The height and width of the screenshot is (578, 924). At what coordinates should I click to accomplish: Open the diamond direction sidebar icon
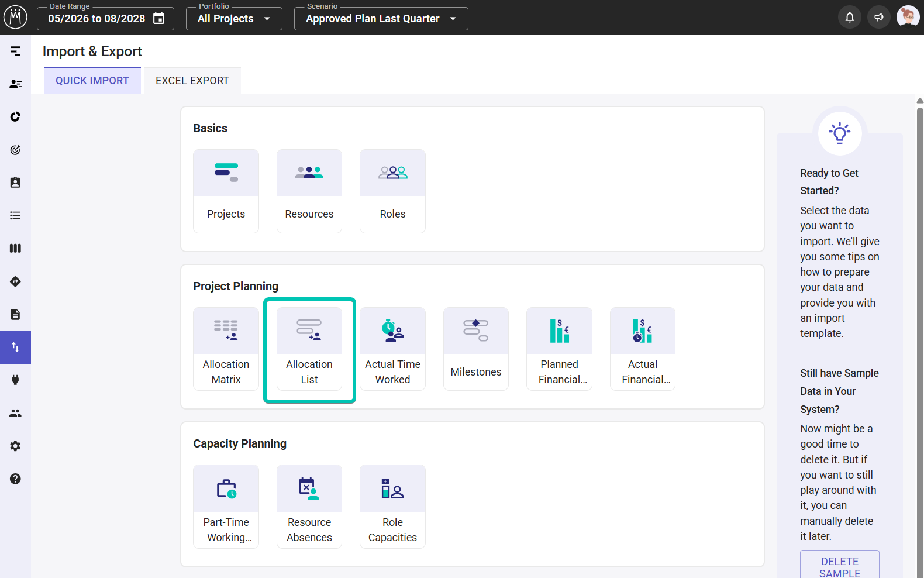15,281
